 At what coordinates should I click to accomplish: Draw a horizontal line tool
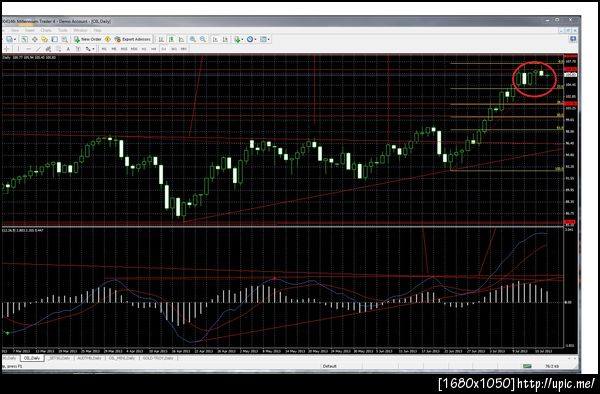pos(28,49)
